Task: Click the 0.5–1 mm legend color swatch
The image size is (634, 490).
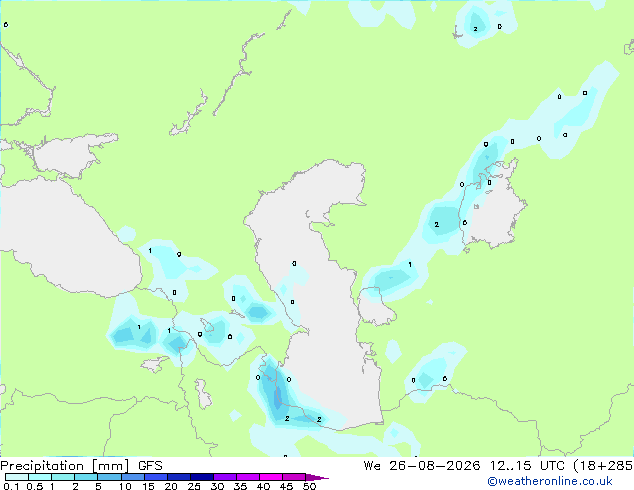Action: coord(40,477)
